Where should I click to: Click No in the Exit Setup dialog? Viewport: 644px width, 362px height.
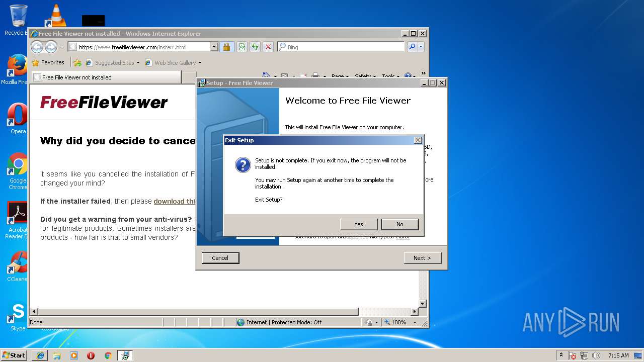click(x=400, y=224)
